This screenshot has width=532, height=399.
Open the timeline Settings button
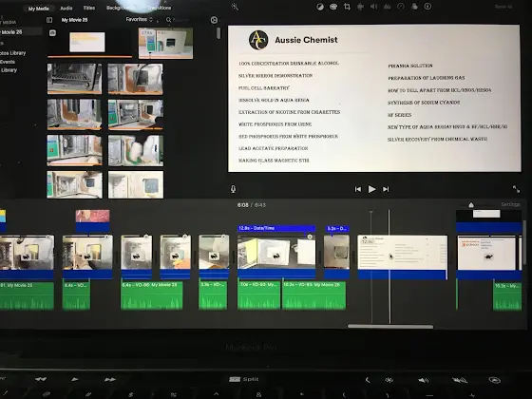coord(511,204)
